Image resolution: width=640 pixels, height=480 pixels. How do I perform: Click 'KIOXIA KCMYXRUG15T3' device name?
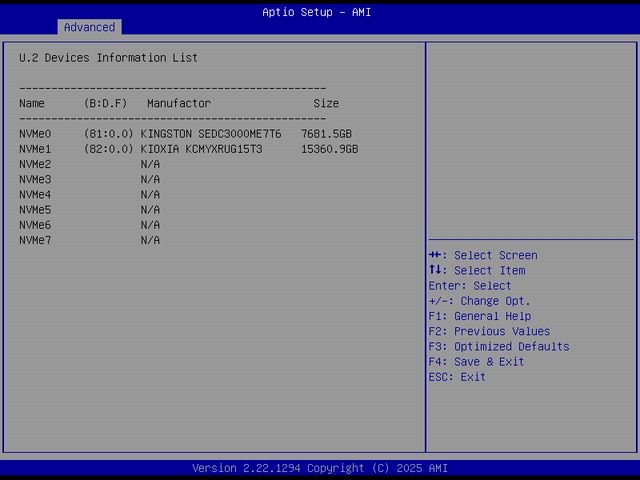(x=202, y=149)
